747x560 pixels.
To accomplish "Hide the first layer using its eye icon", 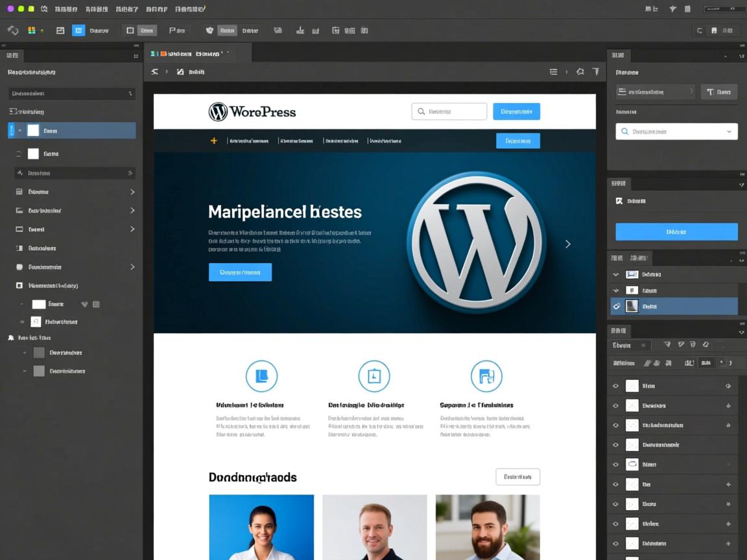I will 615,386.
